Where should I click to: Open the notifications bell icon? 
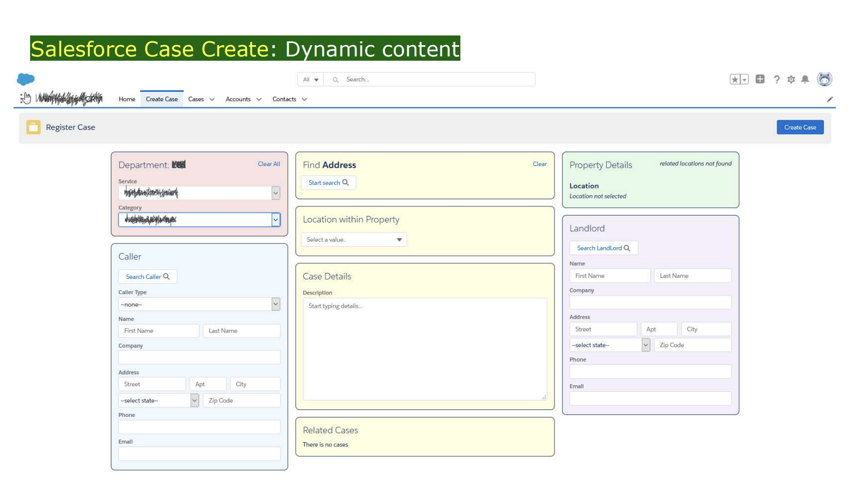[805, 80]
